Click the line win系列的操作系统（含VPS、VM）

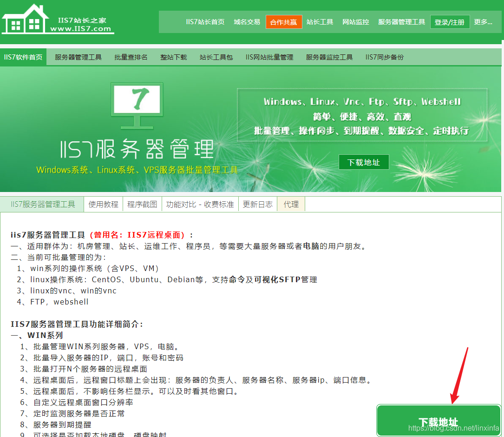[88, 268]
